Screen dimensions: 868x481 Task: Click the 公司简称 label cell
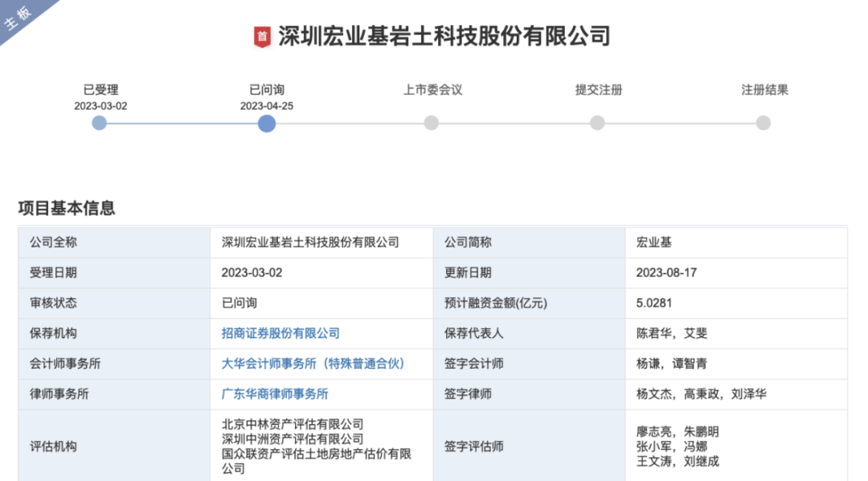click(529, 243)
